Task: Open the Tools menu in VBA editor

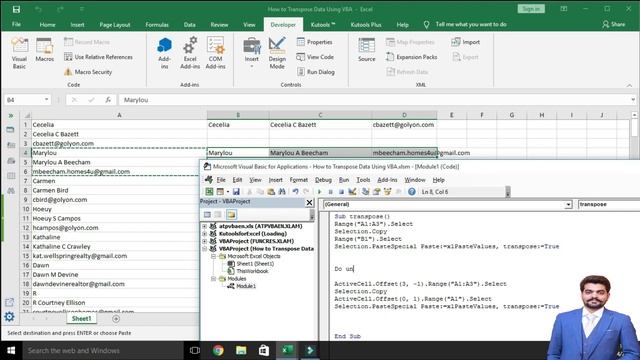Action: pyautogui.click(x=363, y=180)
